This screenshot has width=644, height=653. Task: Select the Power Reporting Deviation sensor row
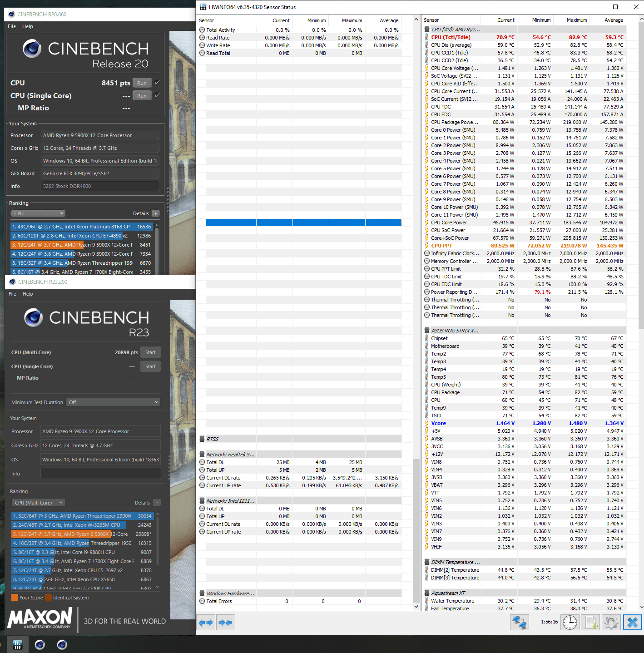click(525, 292)
